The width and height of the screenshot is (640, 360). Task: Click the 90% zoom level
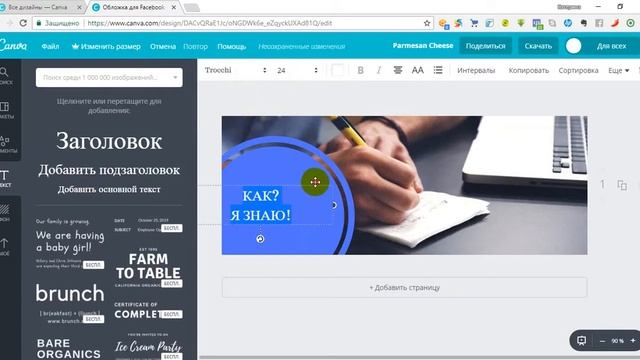pos(618,341)
